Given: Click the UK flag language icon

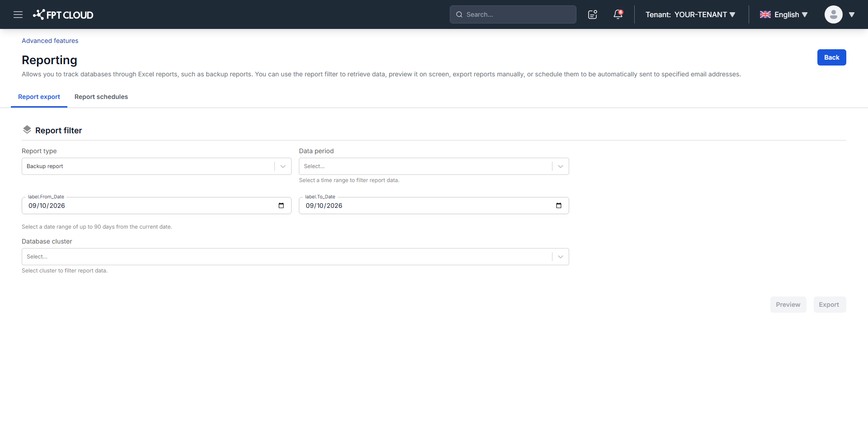Looking at the screenshot, I should pyautogui.click(x=765, y=14).
